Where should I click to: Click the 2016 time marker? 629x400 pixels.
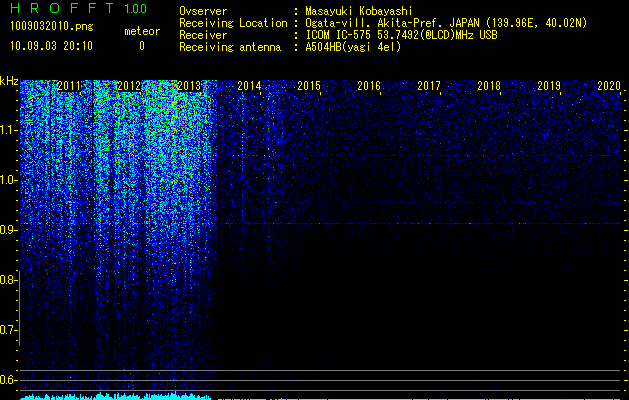pyautogui.click(x=369, y=86)
